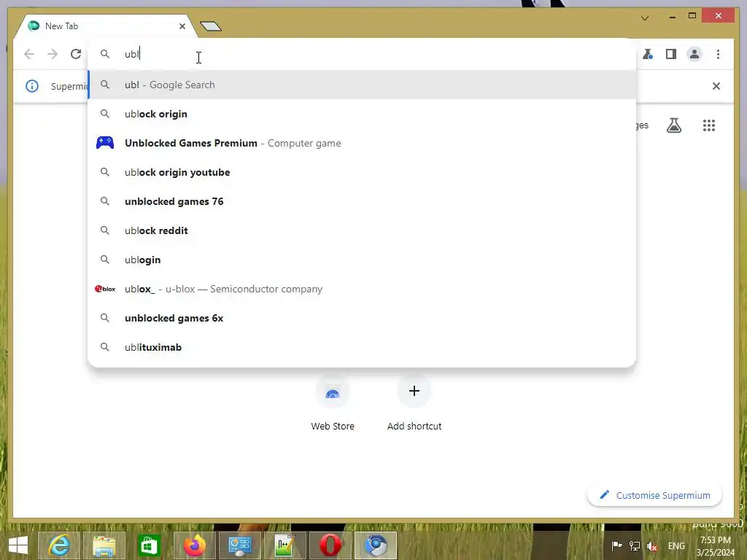This screenshot has height=560, width=747.
Task: Open the three-dot browser menu
Action: coord(718,54)
